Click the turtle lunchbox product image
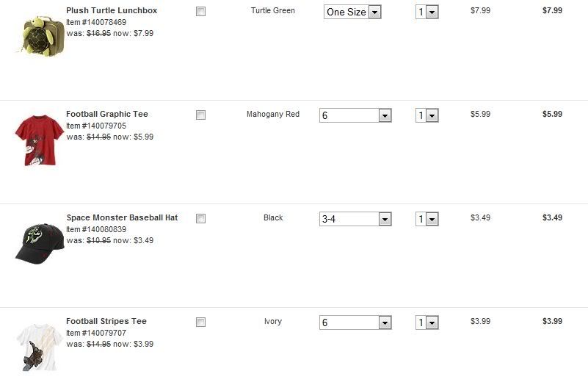 click(40, 36)
